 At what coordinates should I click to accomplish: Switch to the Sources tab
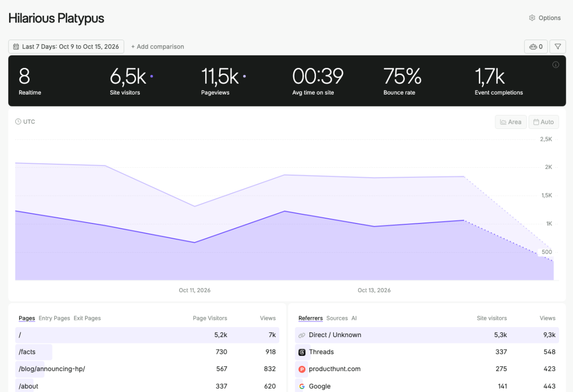pyautogui.click(x=337, y=318)
